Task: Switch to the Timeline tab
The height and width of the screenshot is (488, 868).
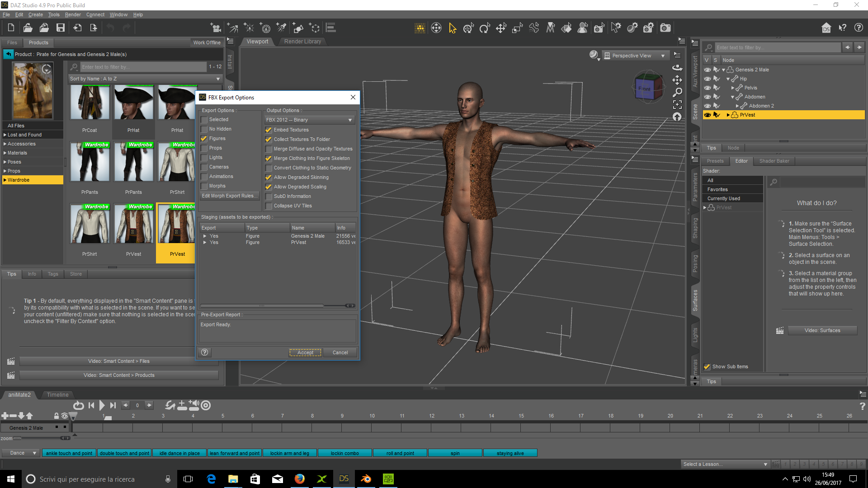Action: 58,395
